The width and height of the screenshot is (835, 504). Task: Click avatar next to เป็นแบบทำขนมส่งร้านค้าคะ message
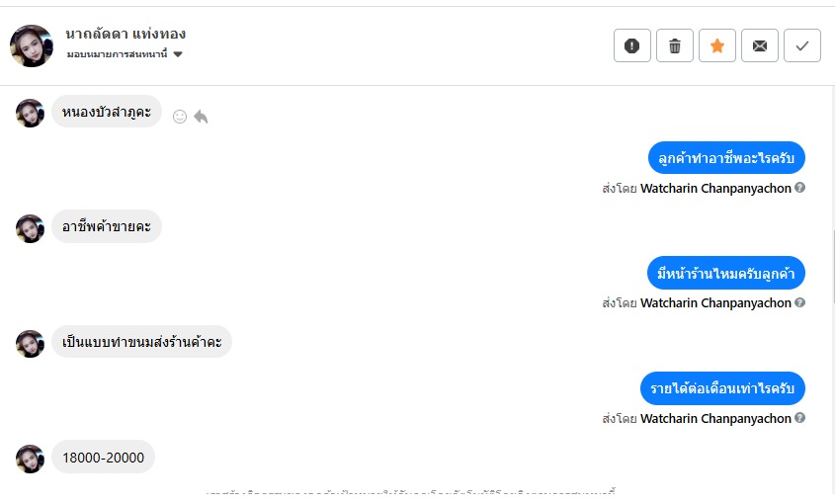(x=31, y=344)
